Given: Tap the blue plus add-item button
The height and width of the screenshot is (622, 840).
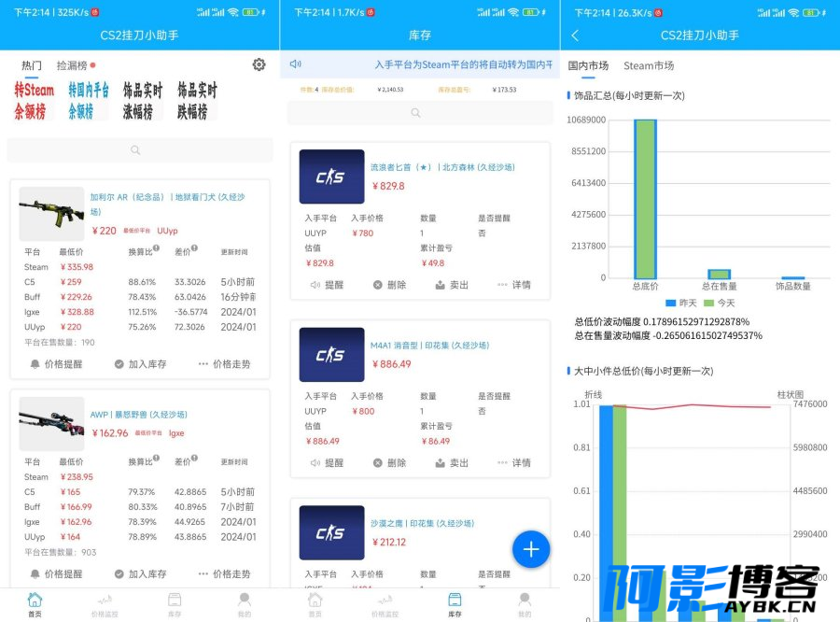Looking at the screenshot, I should click(x=531, y=549).
